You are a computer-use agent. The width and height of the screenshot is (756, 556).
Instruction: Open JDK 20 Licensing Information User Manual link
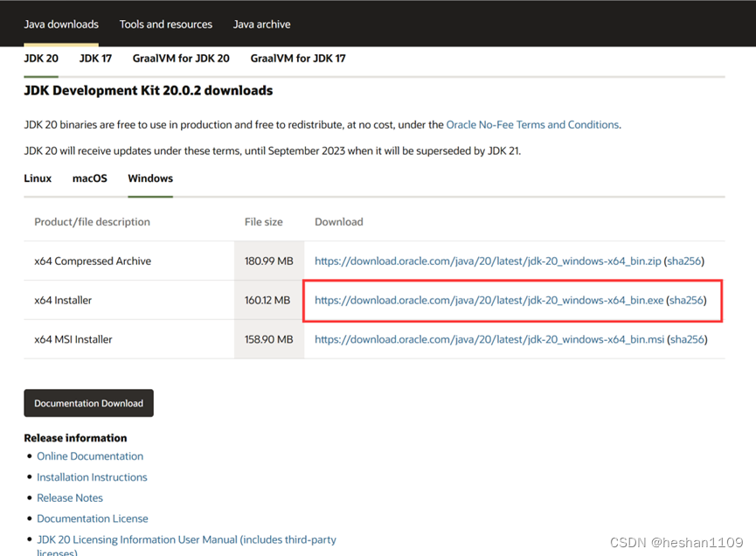pos(186,546)
